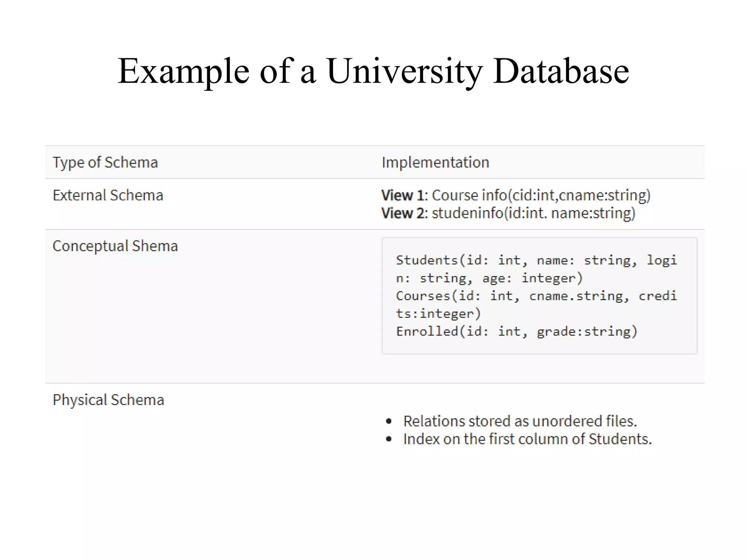Click the bullet dot before "Relations stored"

pos(389,421)
